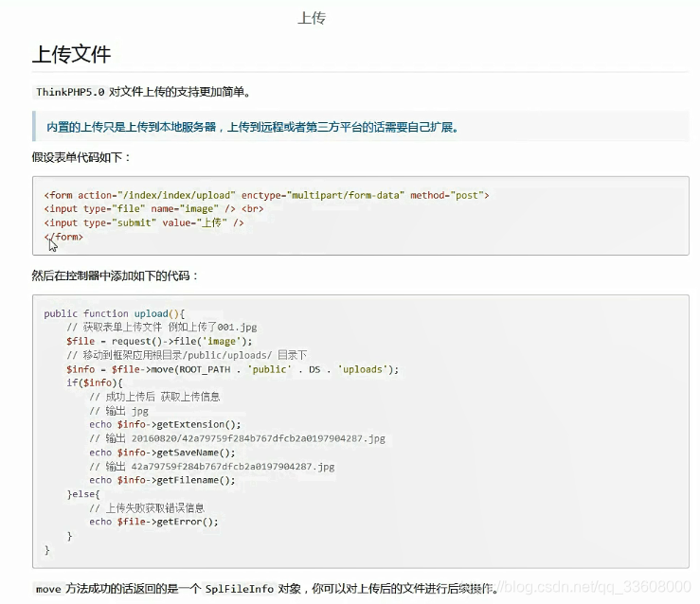Click the 'if($info){' line
700x604 pixels.
point(94,382)
